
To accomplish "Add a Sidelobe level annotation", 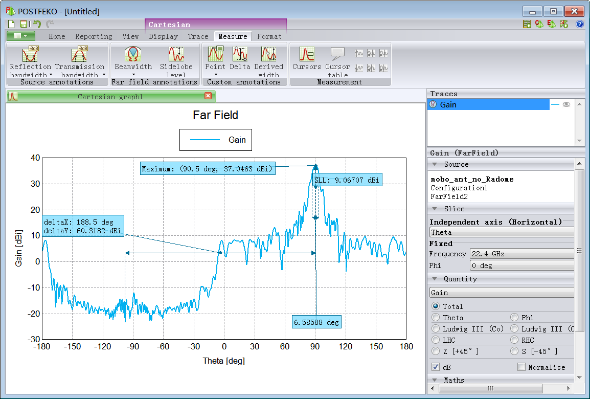I will (176, 54).
